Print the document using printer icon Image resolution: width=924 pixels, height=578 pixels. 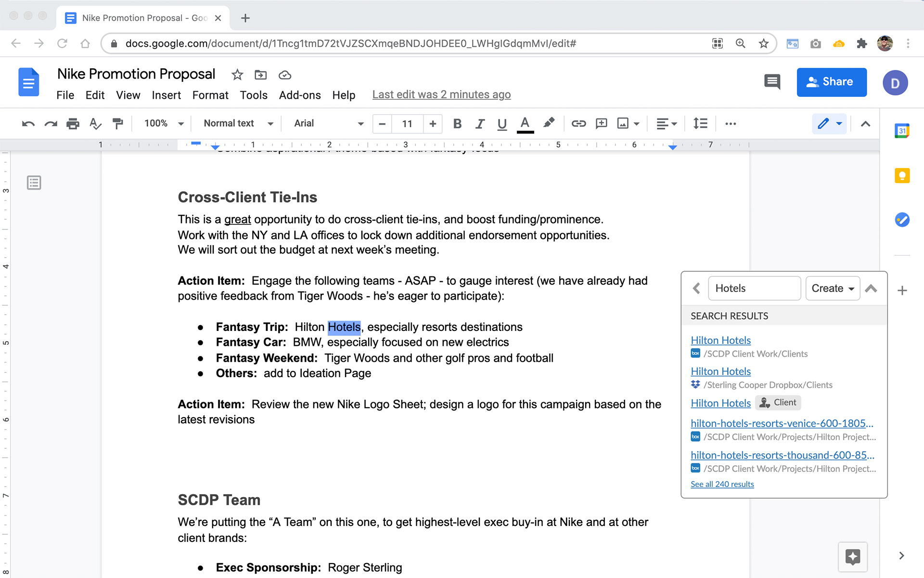[x=73, y=124]
